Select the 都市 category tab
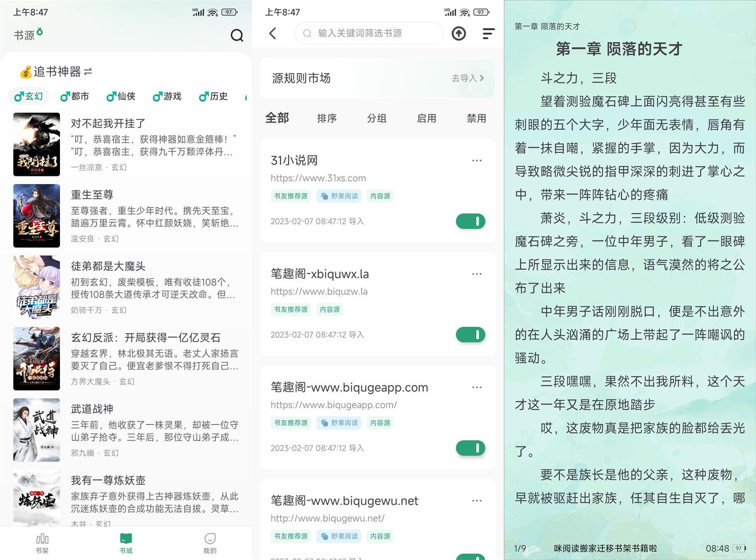The image size is (756, 560). (75, 96)
